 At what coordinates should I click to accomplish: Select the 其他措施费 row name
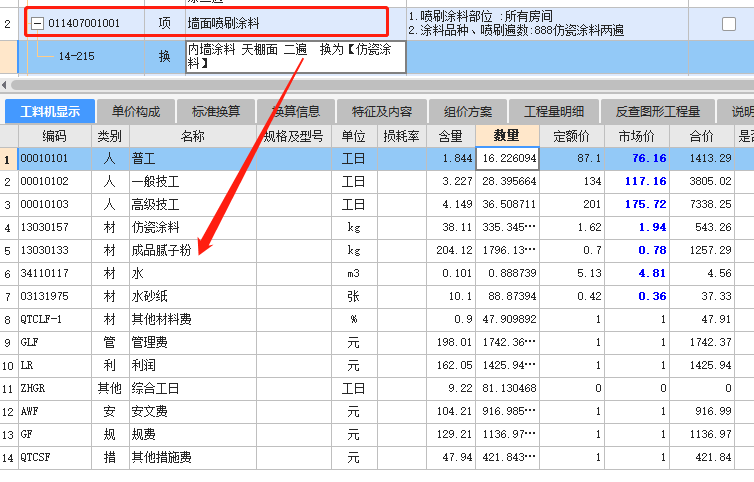click(x=192, y=457)
